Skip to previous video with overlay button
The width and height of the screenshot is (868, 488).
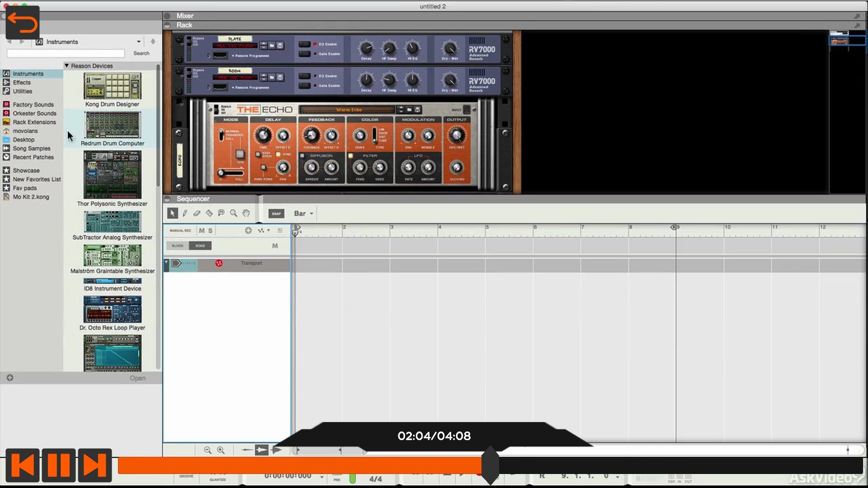click(23, 465)
